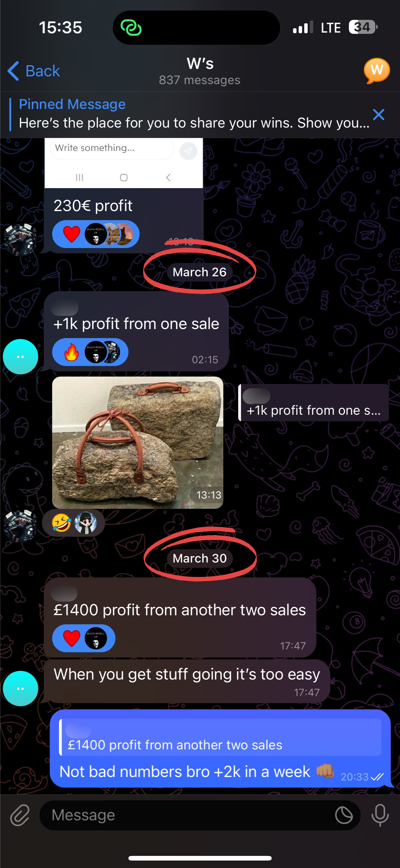This screenshot has height=868, width=400.
Task: Open the W's group avatar icon
Action: 376,71
